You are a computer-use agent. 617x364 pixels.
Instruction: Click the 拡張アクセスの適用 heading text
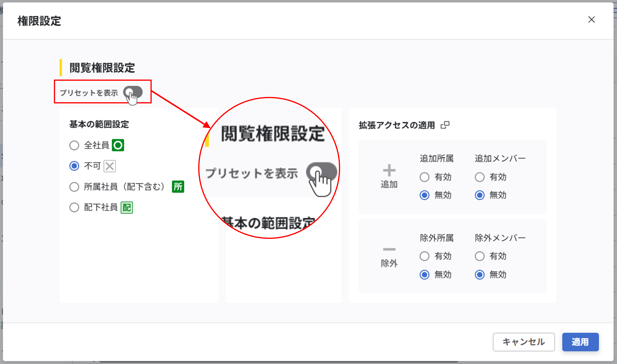point(397,125)
